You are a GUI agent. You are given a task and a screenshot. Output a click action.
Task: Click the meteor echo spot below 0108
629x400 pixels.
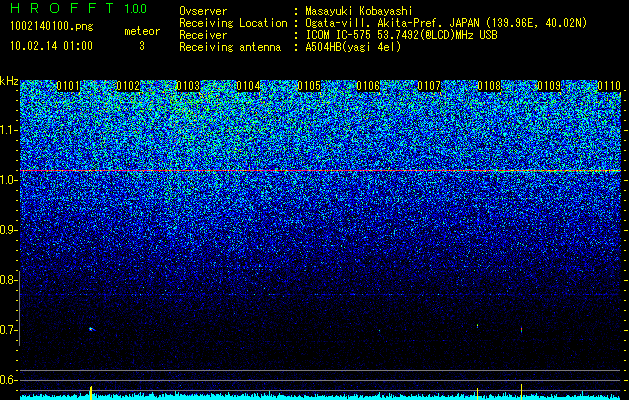pyautogui.click(x=477, y=326)
